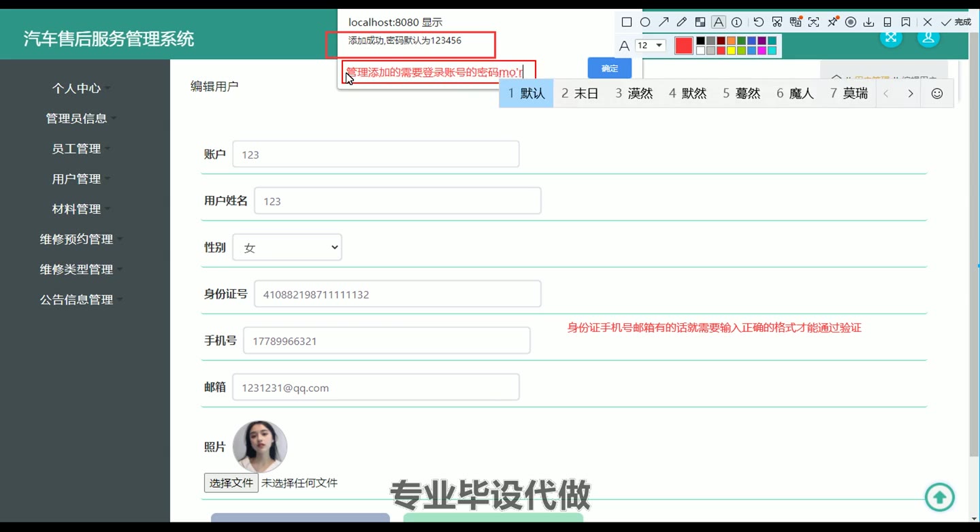Viewport: 980px width, 532px height.
Task: Go to next IME candidate page
Action: pyautogui.click(x=911, y=93)
